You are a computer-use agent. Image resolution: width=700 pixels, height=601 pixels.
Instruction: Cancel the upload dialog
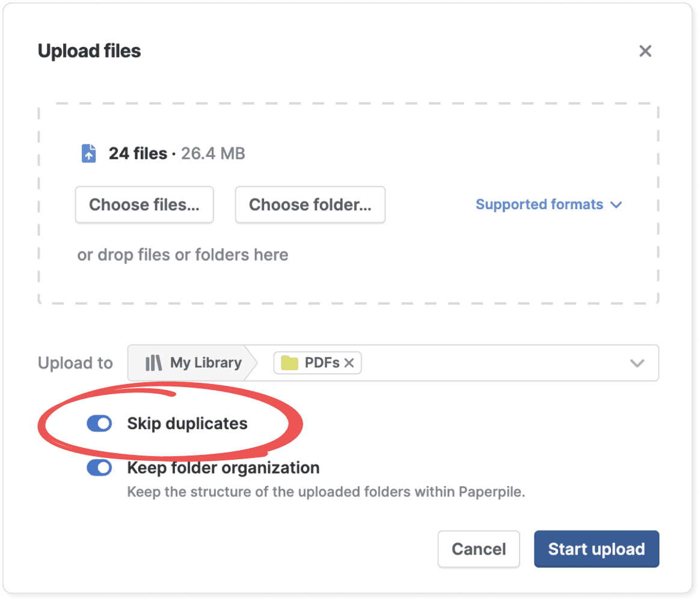479,549
